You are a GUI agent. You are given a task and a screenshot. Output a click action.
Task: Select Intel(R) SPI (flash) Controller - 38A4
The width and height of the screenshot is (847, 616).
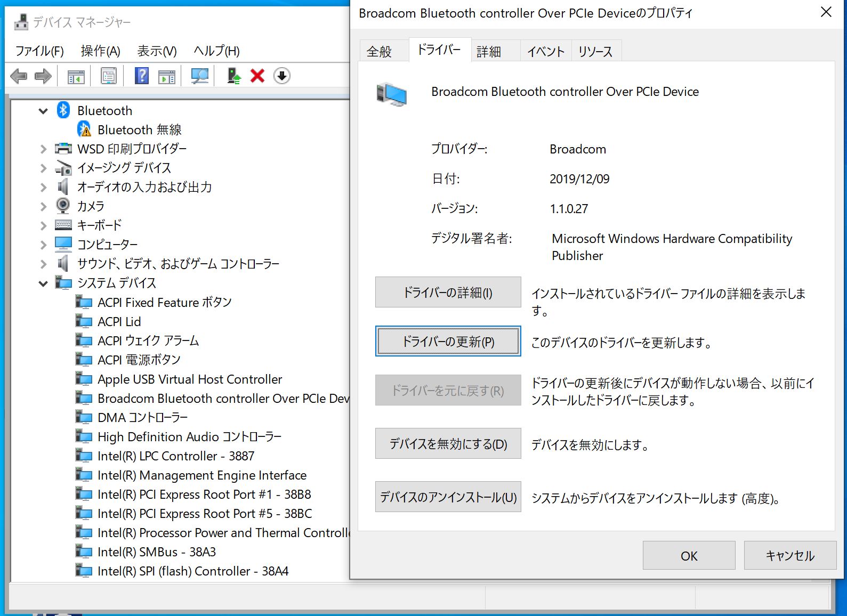coord(193,571)
